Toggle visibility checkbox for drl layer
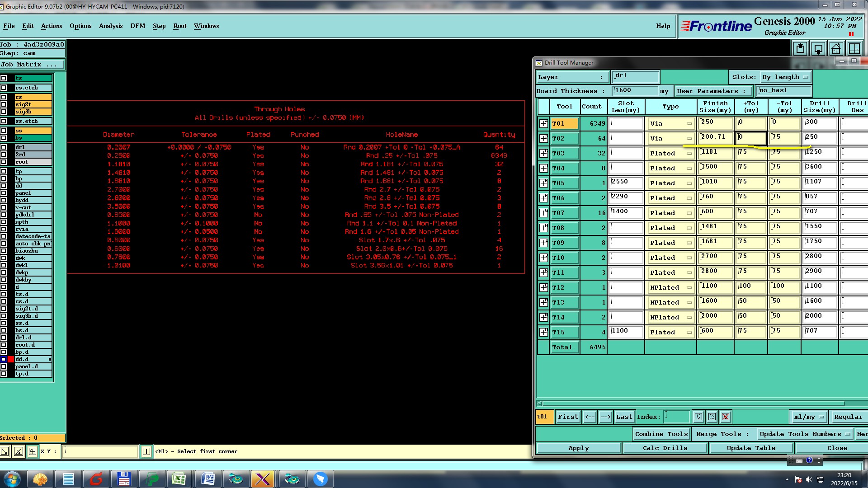Screen dimensions: 868x488 4,147
